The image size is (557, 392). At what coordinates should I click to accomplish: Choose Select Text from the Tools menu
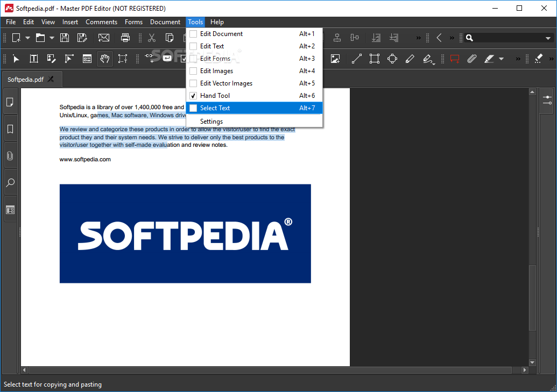[x=215, y=108]
